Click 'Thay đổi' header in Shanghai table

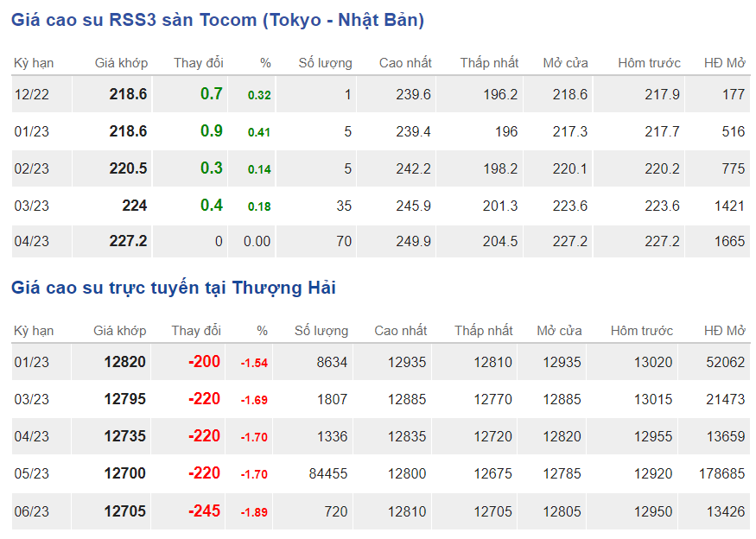pos(196,331)
